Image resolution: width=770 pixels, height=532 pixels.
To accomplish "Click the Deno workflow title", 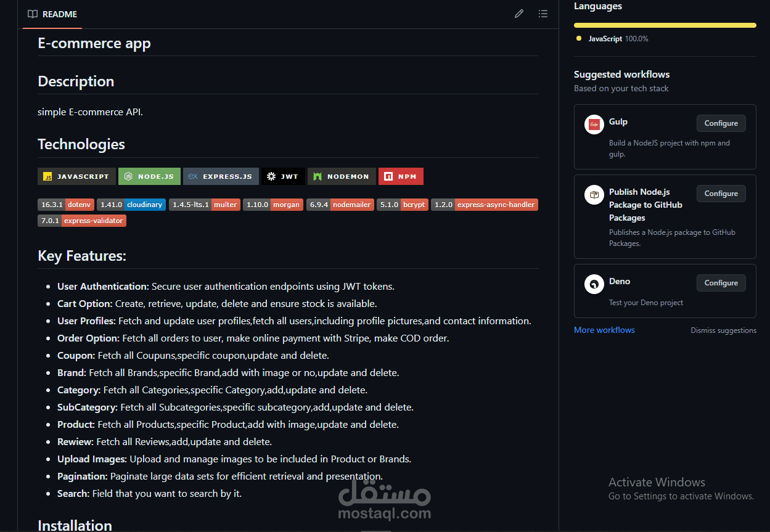I will click(620, 281).
